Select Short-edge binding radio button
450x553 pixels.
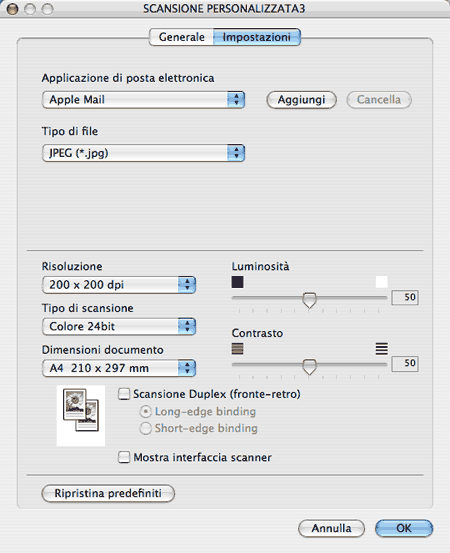click(146, 429)
